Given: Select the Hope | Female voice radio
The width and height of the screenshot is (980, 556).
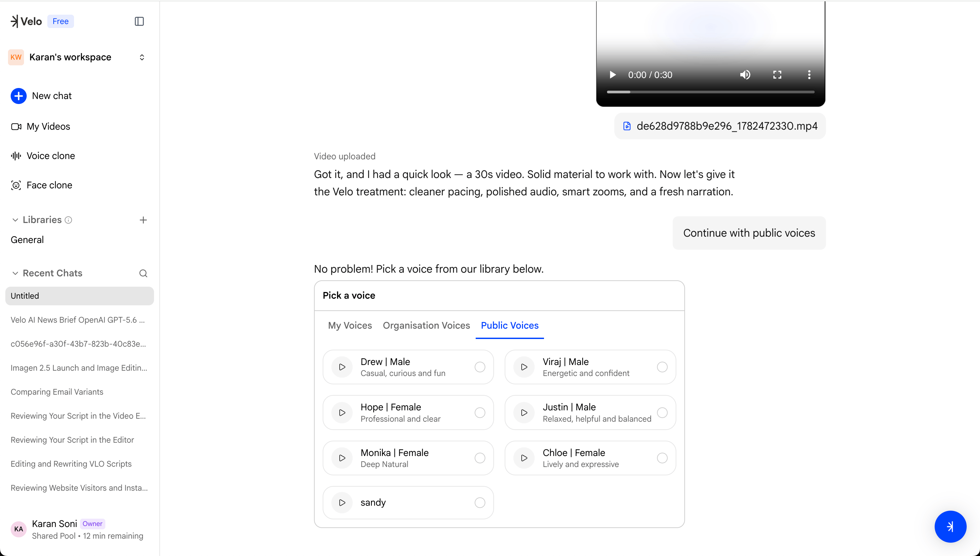Looking at the screenshot, I should (x=480, y=413).
